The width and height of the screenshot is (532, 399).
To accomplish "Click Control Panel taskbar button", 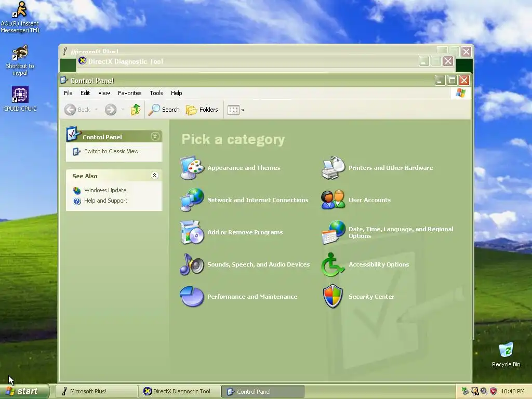I will point(263,392).
